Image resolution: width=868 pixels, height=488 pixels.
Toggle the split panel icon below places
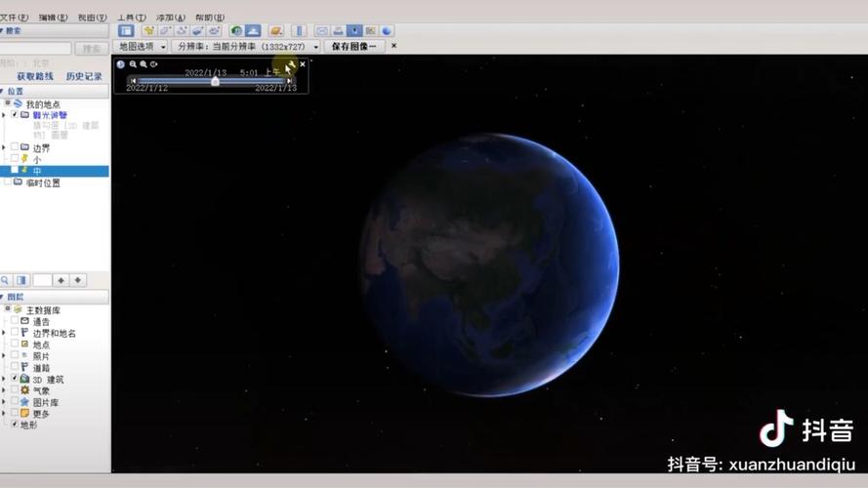click(x=21, y=280)
